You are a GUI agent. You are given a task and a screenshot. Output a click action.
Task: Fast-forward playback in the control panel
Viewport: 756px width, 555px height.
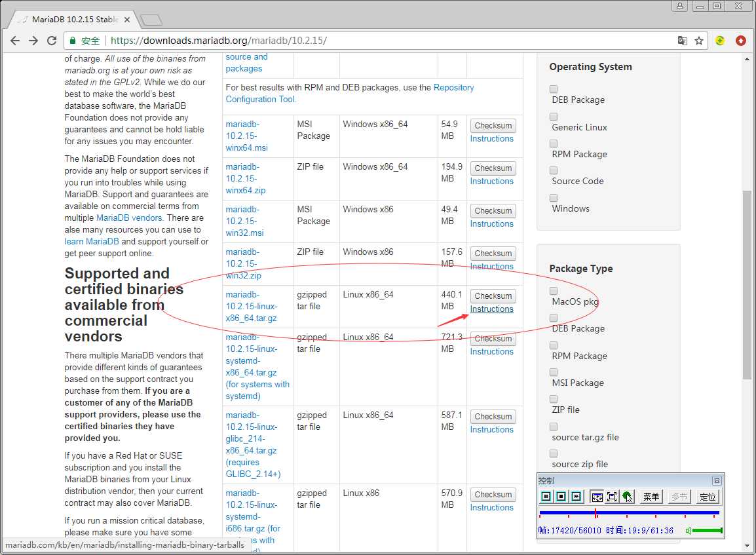coord(576,496)
